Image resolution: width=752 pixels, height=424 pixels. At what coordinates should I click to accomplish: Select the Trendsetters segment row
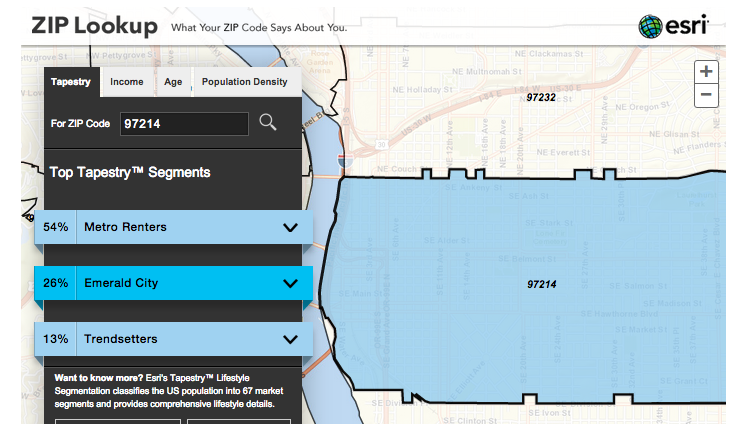tap(174, 339)
